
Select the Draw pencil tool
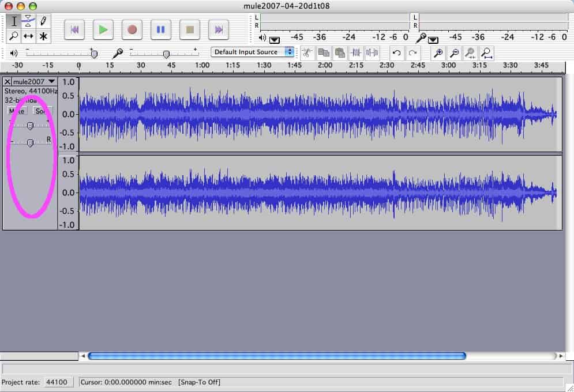(x=43, y=21)
